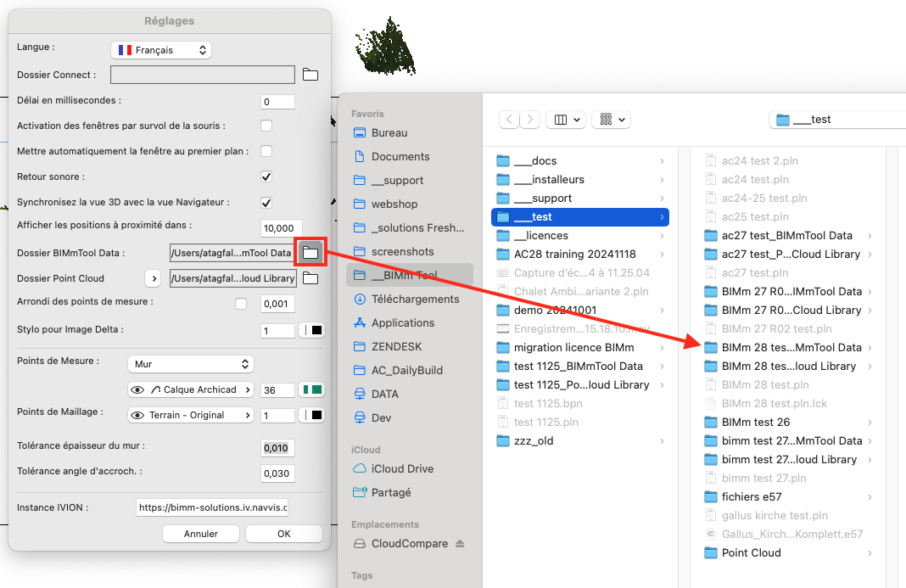This screenshot has height=588, width=906.
Task: Open folder browser for Dossier BIMmTool Data
Action: pyautogui.click(x=310, y=253)
